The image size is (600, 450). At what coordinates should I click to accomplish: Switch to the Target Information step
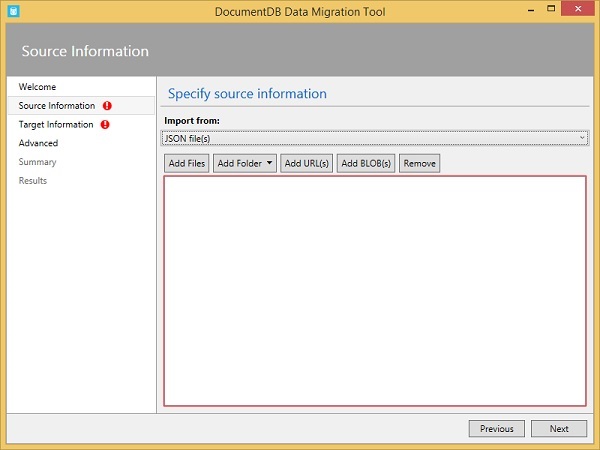point(56,125)
